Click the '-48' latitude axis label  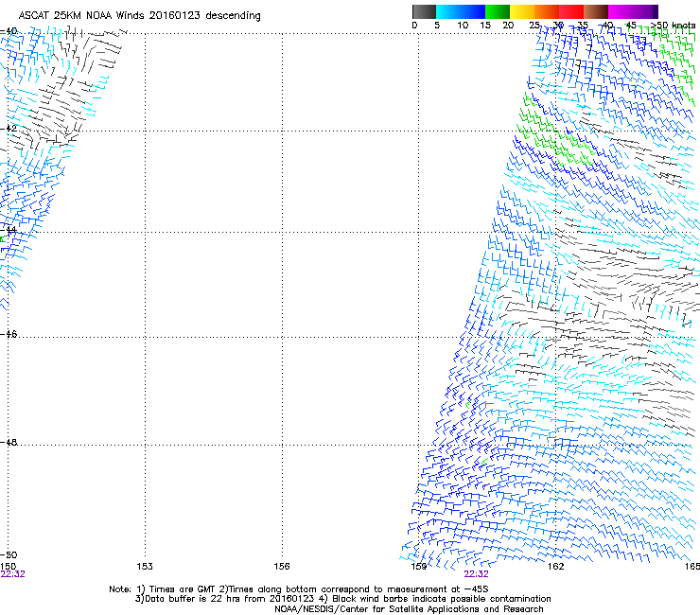pyautogui.click(x=9, y=442)
